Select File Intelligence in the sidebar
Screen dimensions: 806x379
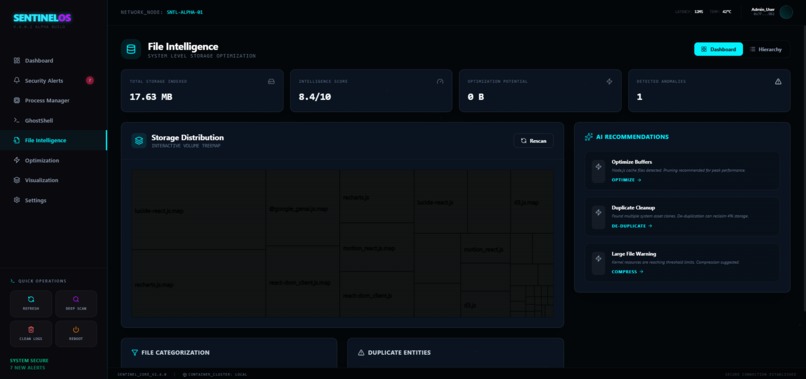[53, 140]
